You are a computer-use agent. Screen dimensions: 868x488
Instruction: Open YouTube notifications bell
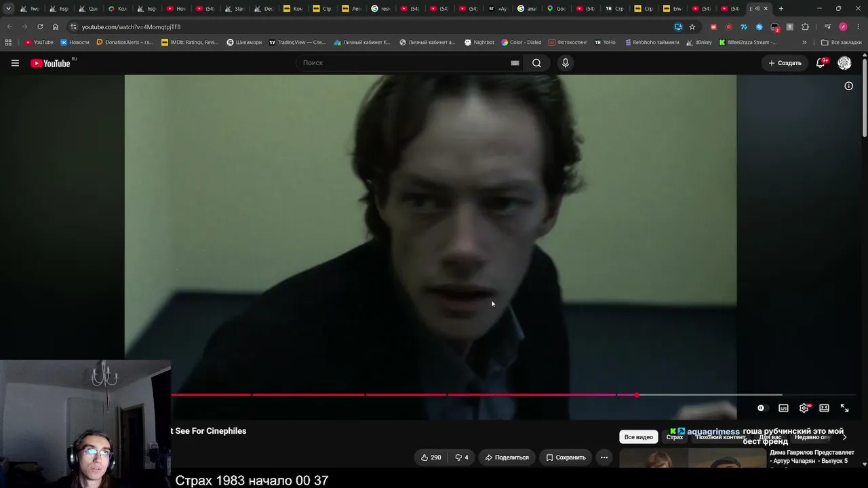click(821, 63)
